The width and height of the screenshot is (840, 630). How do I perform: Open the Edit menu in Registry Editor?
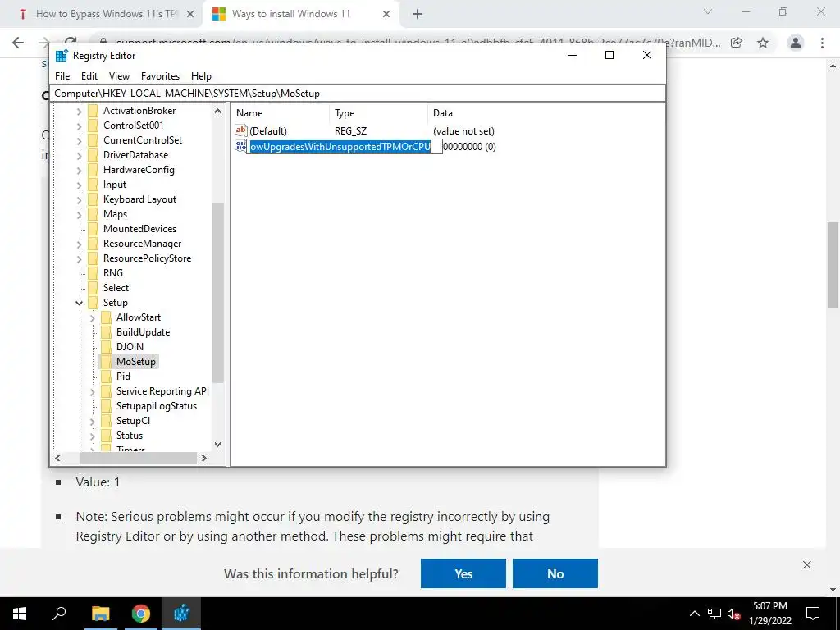pyautogui.click(x=89, y=76)
